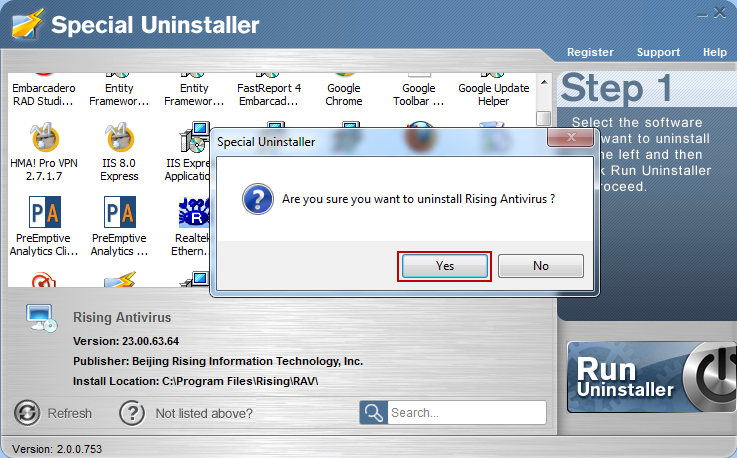Click the Version: 23.00.63.64 text
The image size is (737, 458).
126,341
